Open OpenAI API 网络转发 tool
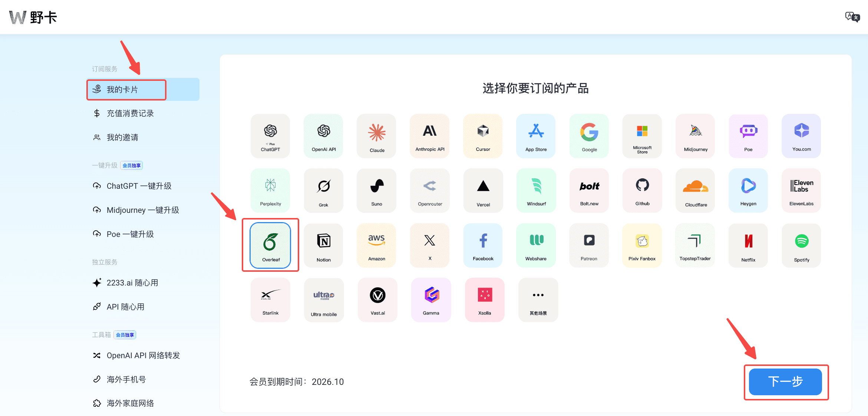 (143, 356)
